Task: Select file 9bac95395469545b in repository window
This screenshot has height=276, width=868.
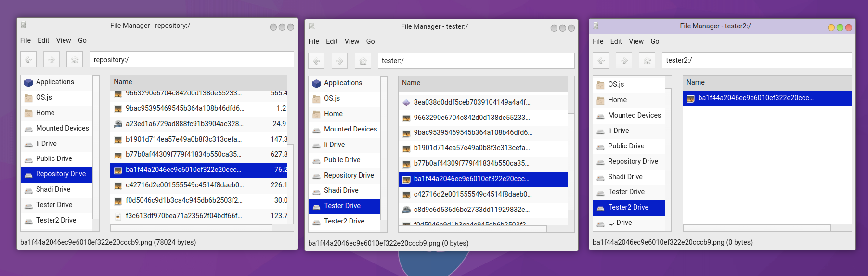Action: [x=199, y=108]
